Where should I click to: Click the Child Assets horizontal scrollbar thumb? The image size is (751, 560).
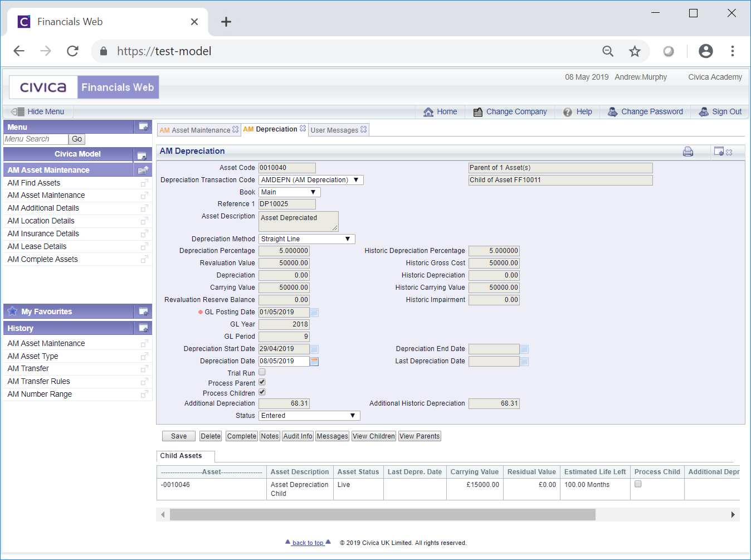[x=383, y=515]
